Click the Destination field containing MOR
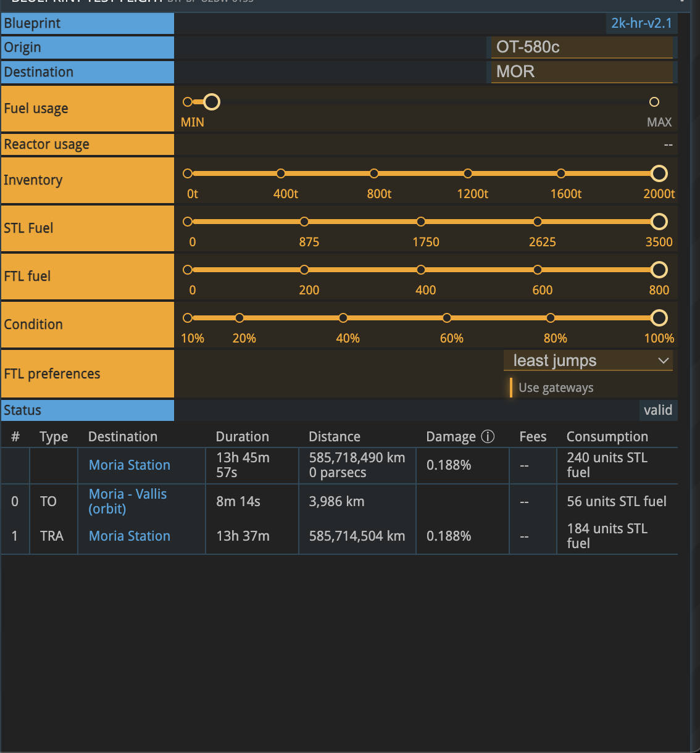This screenshot has height=753, width=700. (581, 72)
